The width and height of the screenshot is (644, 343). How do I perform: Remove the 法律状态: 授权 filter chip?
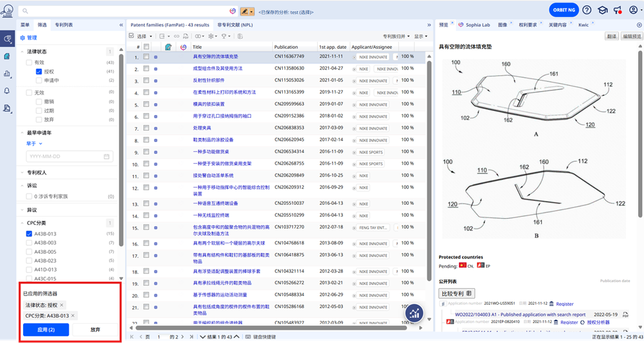[61, 305]
